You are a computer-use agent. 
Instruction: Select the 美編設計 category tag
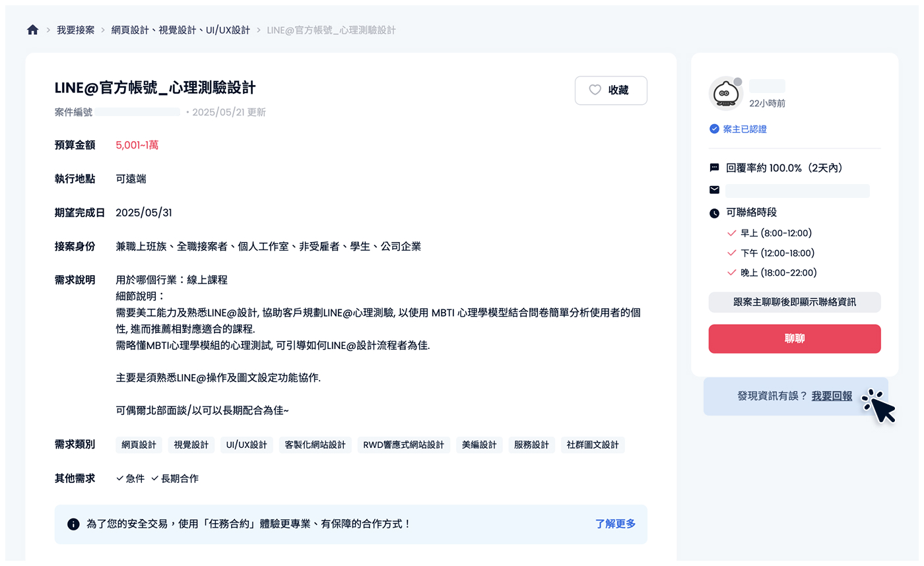pos(479,445)
